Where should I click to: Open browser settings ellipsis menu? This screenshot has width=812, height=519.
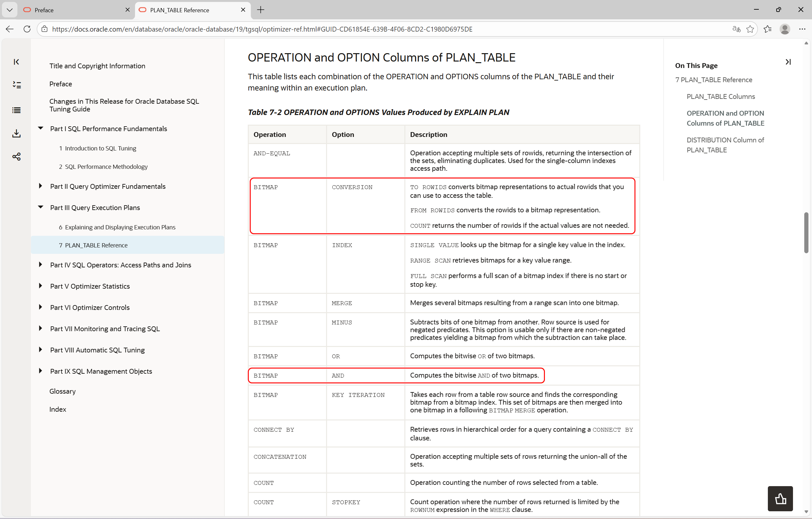[802, 29]
